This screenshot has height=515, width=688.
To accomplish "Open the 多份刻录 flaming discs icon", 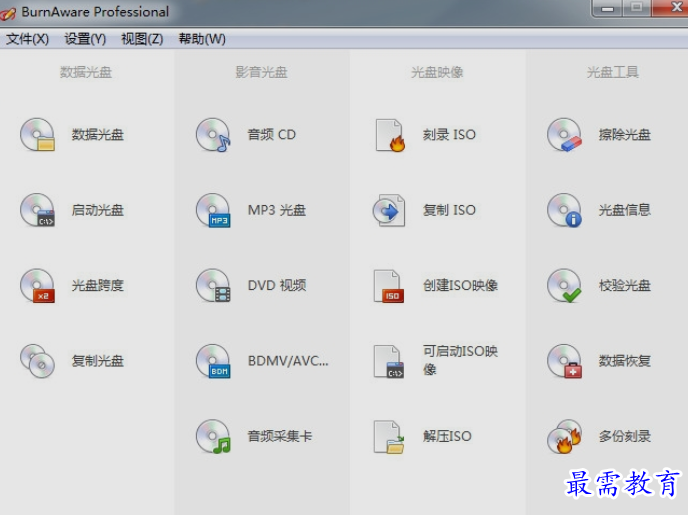I will [x=565, y=436].
